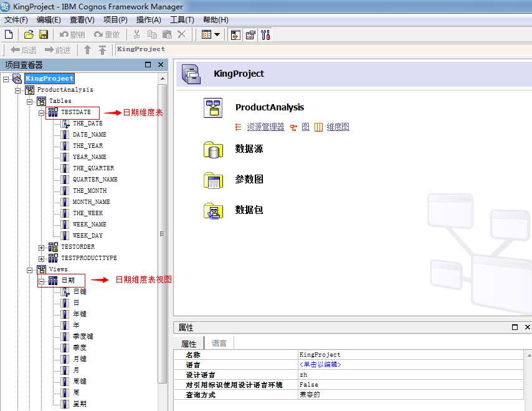
Task: Open the 帮助(H) menu
Action: [x=216, y=20]
